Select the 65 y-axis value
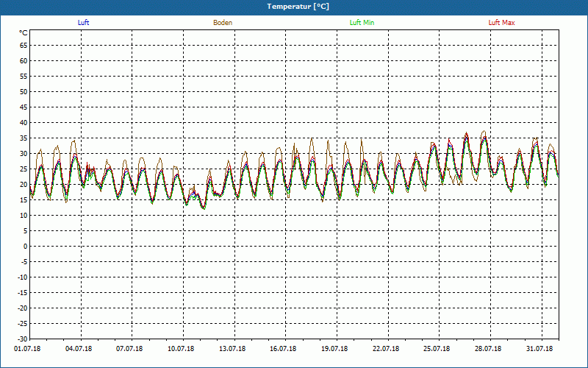The width and height of the screenshot is (588, 368). (x=24, y=46)
